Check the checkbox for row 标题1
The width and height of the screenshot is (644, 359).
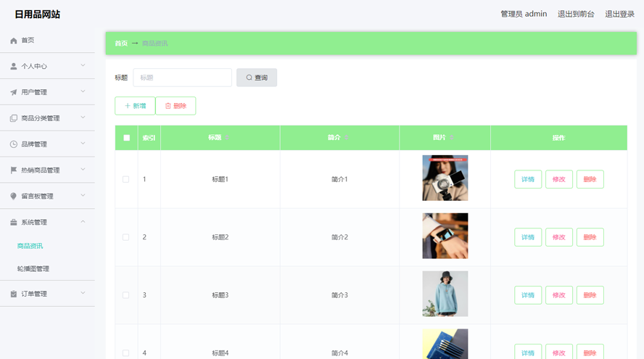125,180
